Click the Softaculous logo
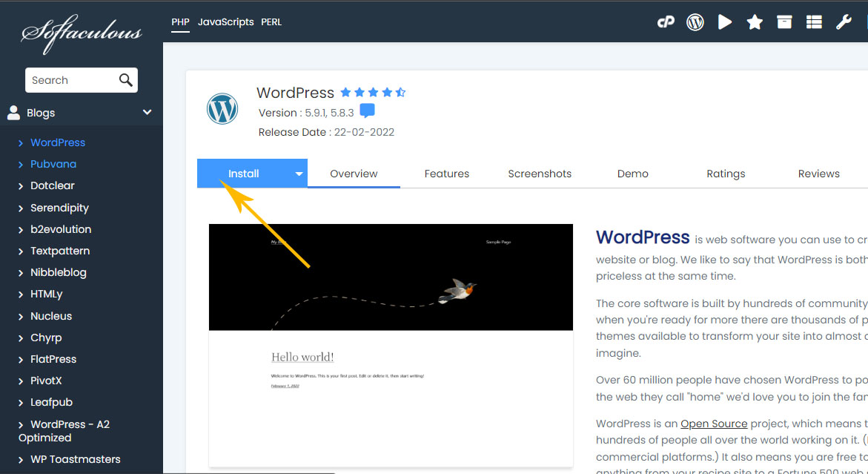 pos(82,33)
